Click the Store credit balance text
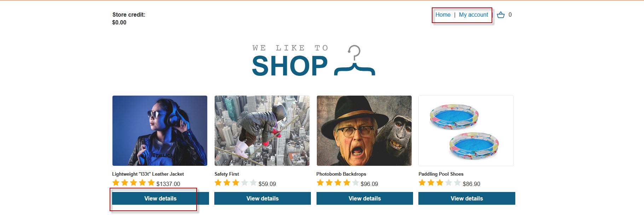 pos(120,22)
